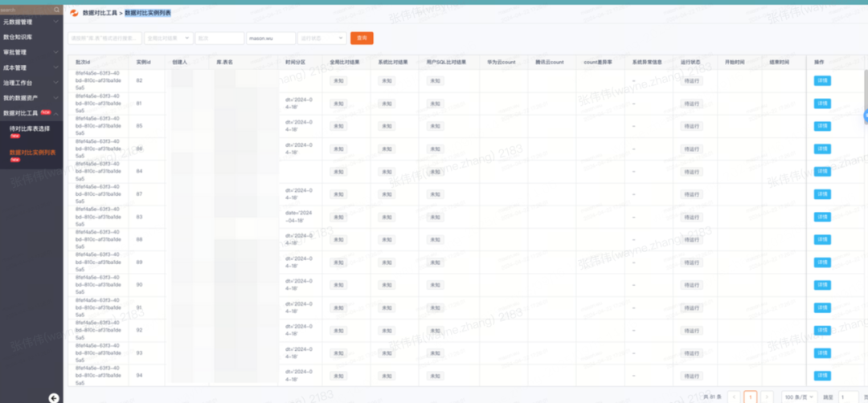
Task: Open the 运行状态 filter dropdown
Action: pyautogui.click(x=321, y=38)
